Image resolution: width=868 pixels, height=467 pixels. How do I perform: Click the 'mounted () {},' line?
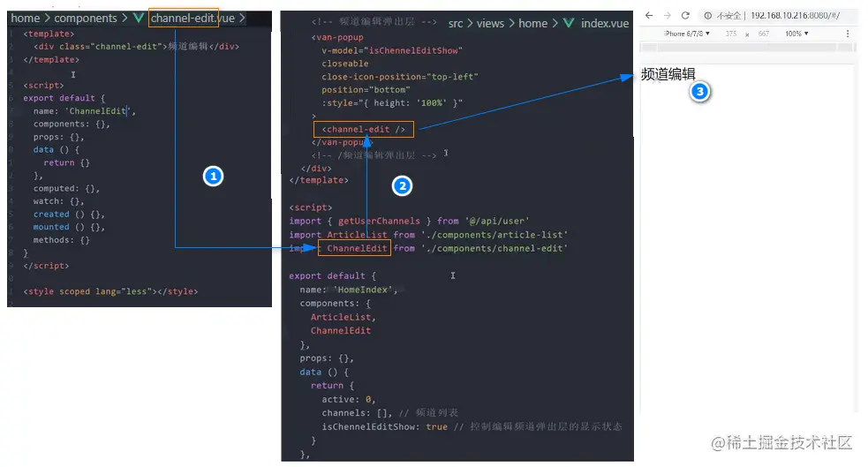[x=69, y=227]
